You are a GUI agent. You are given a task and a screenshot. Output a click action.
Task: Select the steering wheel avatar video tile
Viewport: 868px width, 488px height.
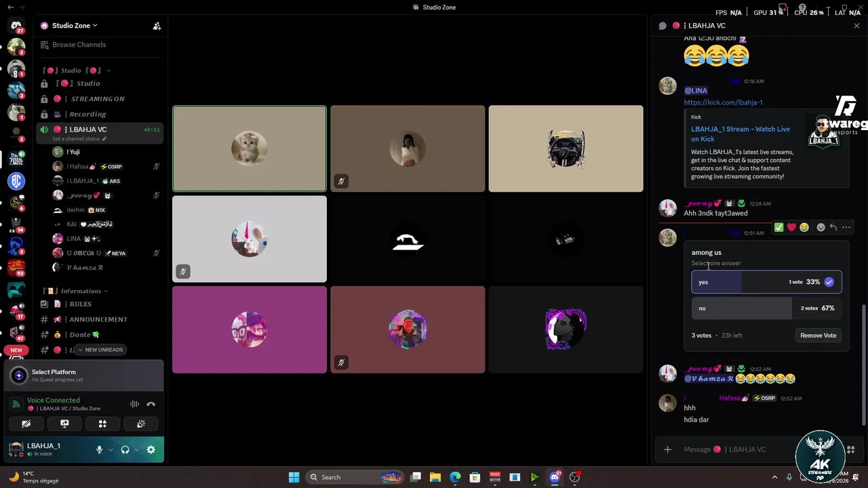pyautogui.click(x=566, y=148)
